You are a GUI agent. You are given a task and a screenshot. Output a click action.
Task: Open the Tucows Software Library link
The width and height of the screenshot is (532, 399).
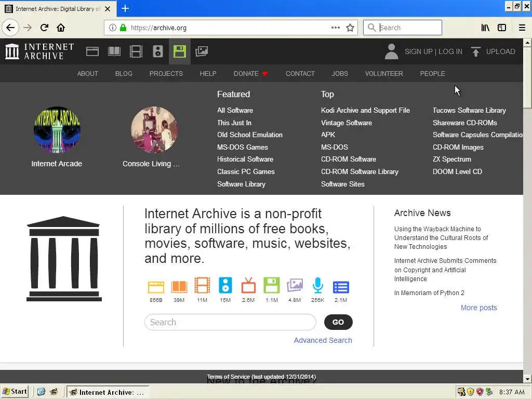(469, 110)
